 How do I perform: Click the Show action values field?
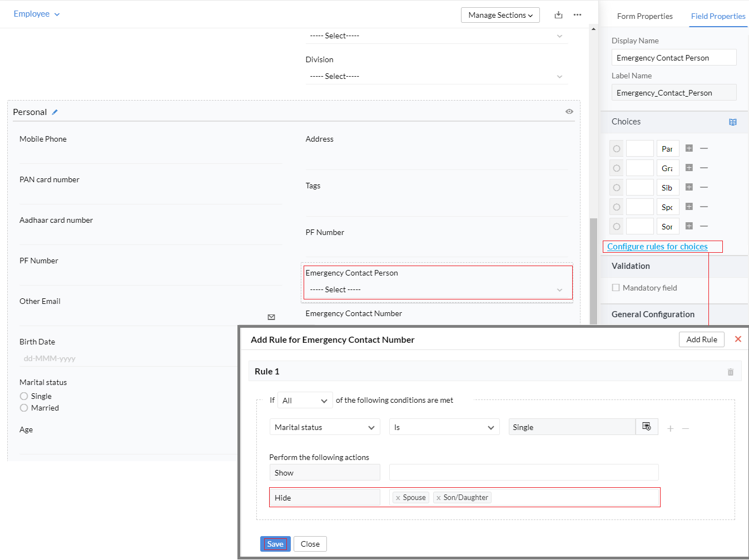524,472
